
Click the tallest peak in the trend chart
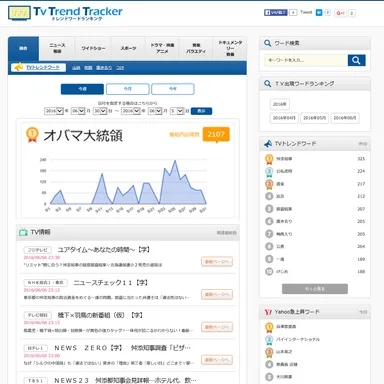[x=175, y=161]
